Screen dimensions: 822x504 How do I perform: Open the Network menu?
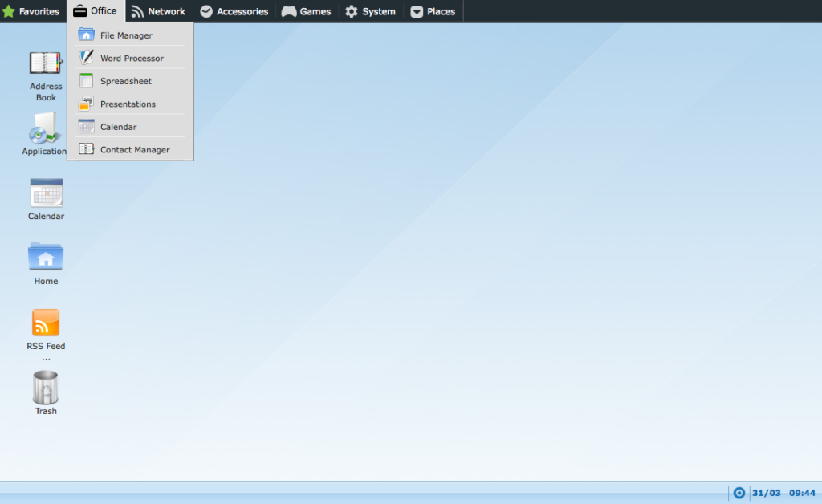click(158, 11)
